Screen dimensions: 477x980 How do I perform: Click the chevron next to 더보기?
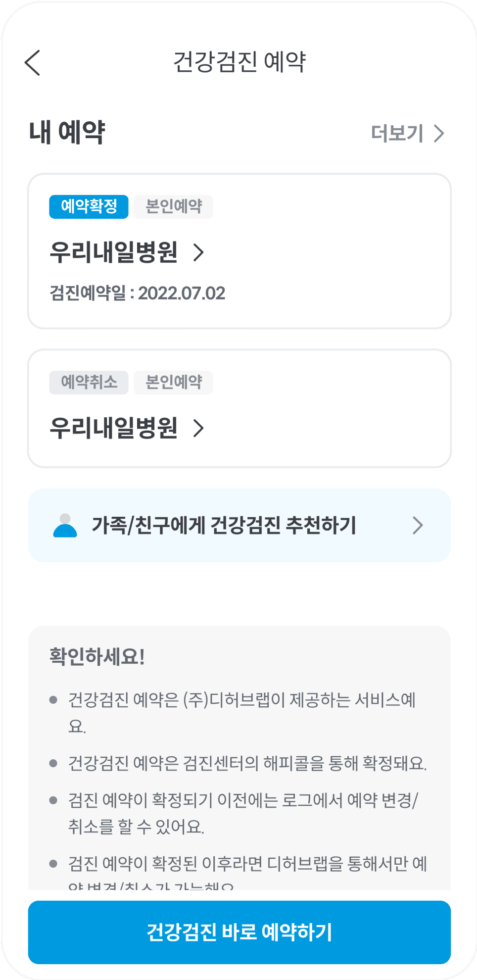pyautogui.click(x=439, y=133)
